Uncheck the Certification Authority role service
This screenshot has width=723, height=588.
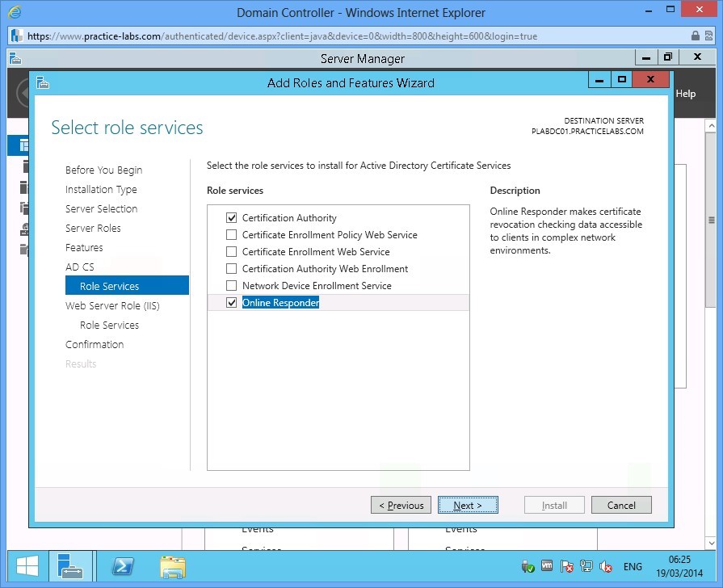232,217
